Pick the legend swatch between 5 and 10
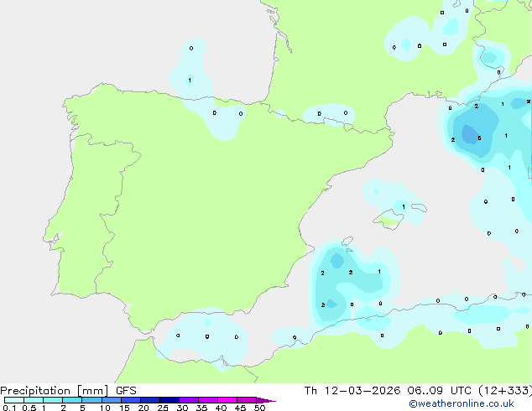This screenshot has width=532, height=411. pos(92,400)
